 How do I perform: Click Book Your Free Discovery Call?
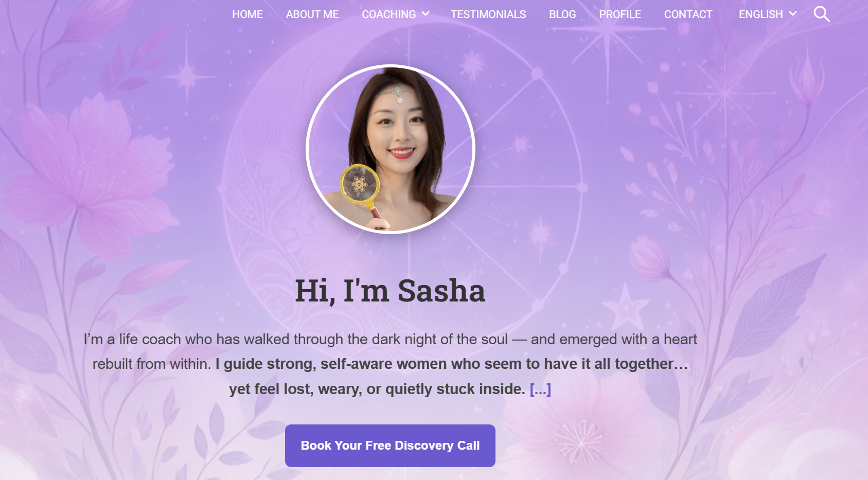tap(390, 446)
